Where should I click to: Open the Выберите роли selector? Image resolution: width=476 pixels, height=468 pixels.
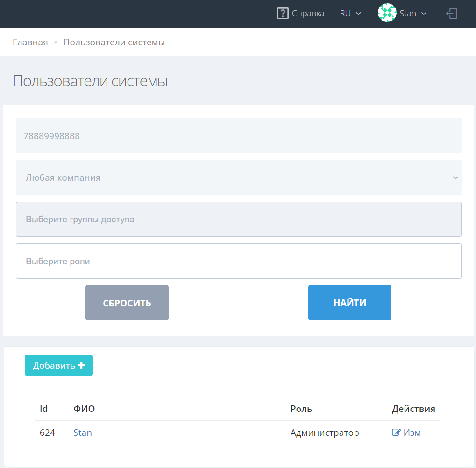[238, 261]
